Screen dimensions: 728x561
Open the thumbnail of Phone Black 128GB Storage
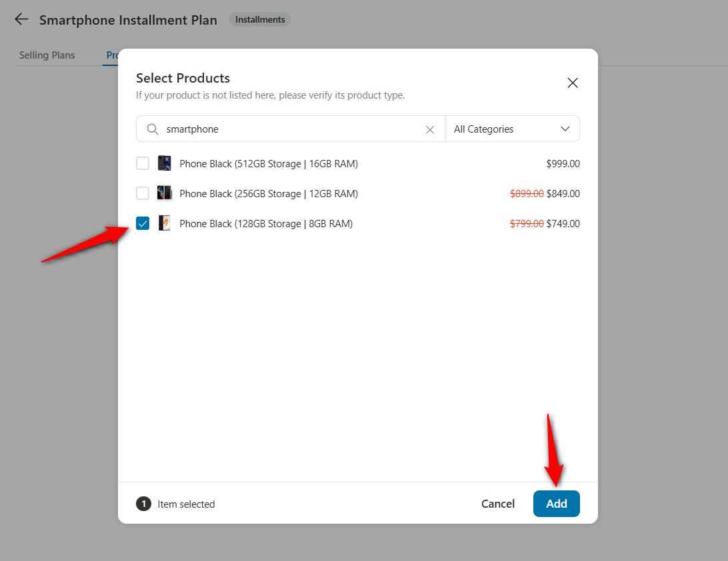coord(164,223)
